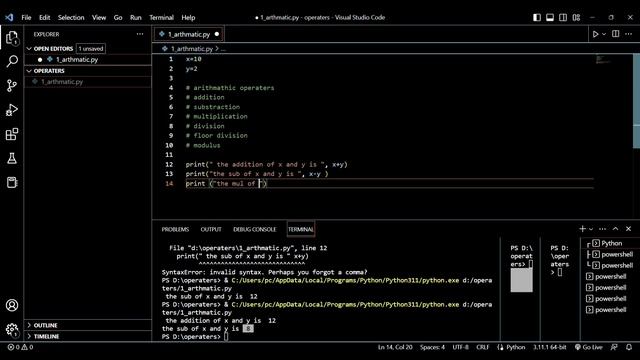Open the Terminal menu

click(x=161, y=18)
